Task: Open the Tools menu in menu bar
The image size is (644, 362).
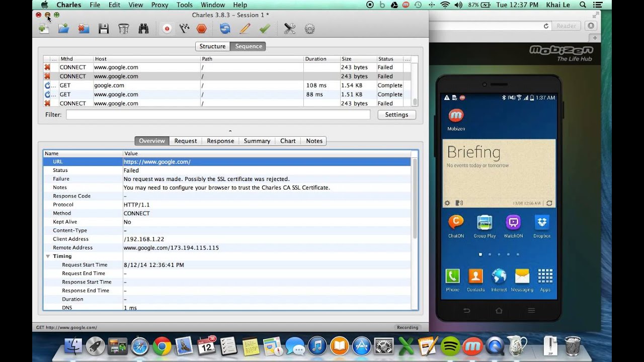Action: (185, 5)
